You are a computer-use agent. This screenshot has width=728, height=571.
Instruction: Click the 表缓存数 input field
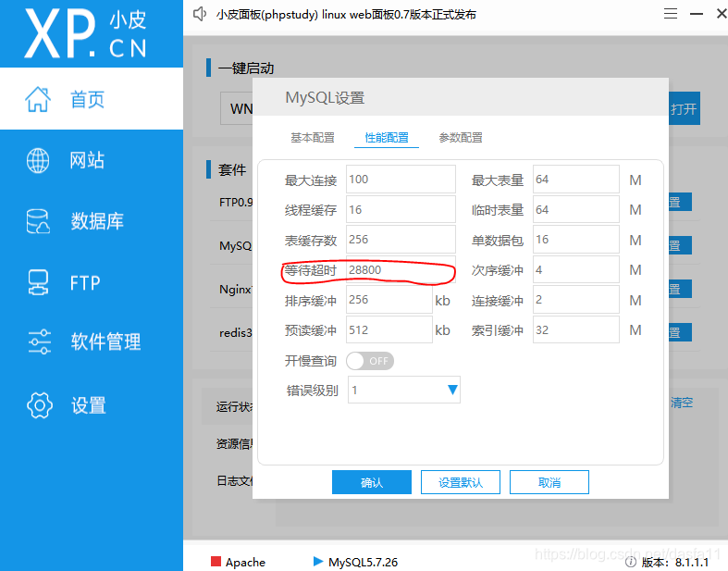tap(401, 240)
